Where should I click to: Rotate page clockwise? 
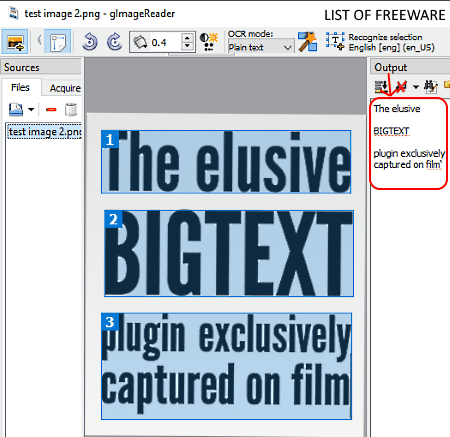click(x=115, y=42)
